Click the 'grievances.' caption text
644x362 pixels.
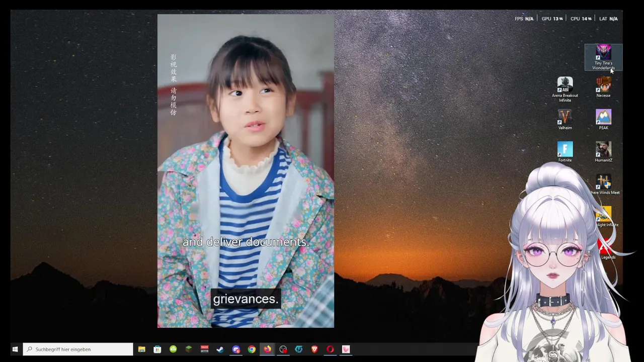246,299
